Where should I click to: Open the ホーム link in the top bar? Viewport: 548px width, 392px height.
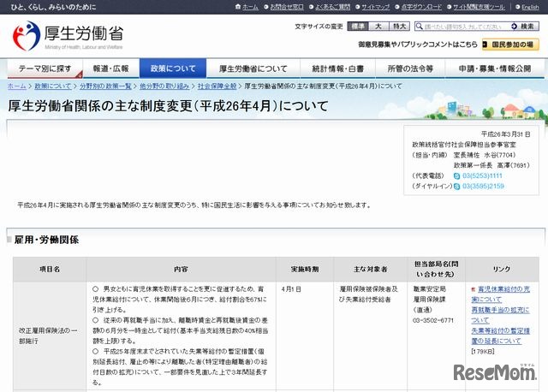tap(250, 7)
